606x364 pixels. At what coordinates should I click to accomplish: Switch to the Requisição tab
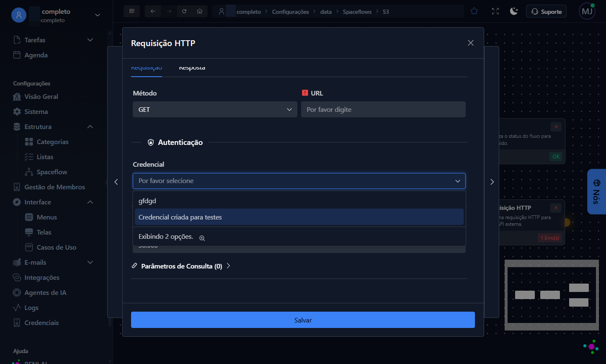point(147,68)
